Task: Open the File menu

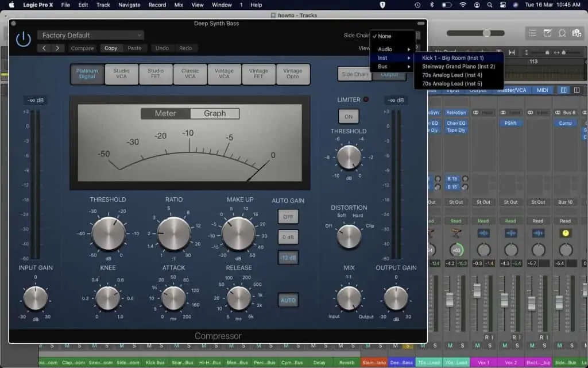Action: (x=65, y=5)
